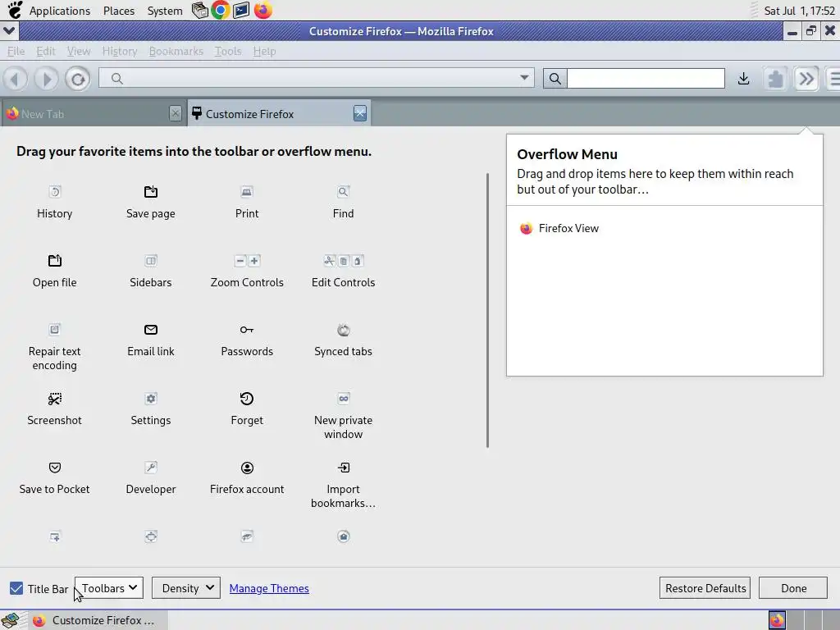Click the URL address field
This screenshot has height=630, width=840.
pyautogui.click(x=316, y=79)
